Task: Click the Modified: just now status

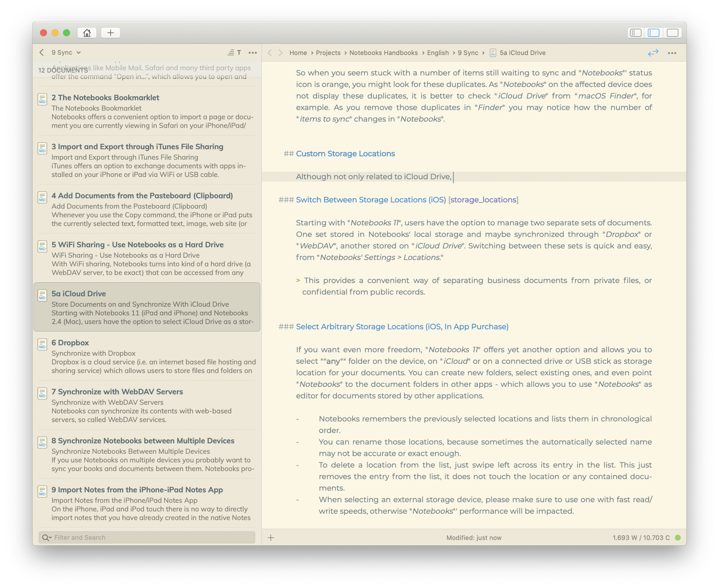Action: point(474,538)
